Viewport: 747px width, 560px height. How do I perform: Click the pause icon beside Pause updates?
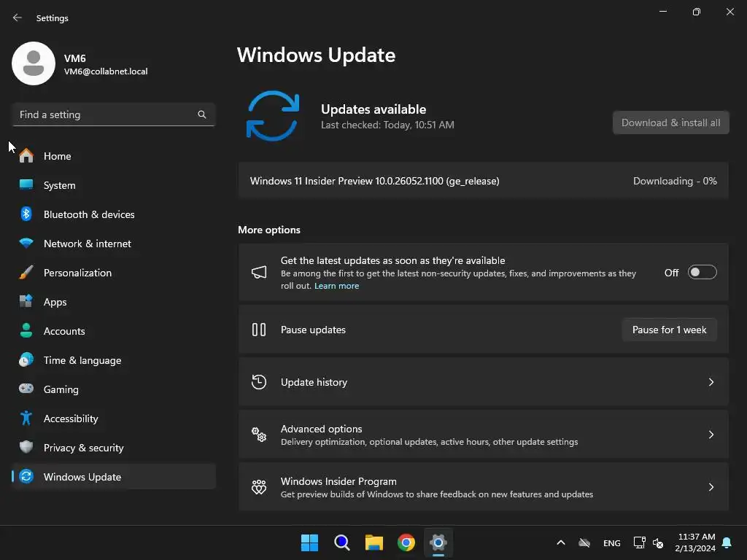tap(259, 330)
